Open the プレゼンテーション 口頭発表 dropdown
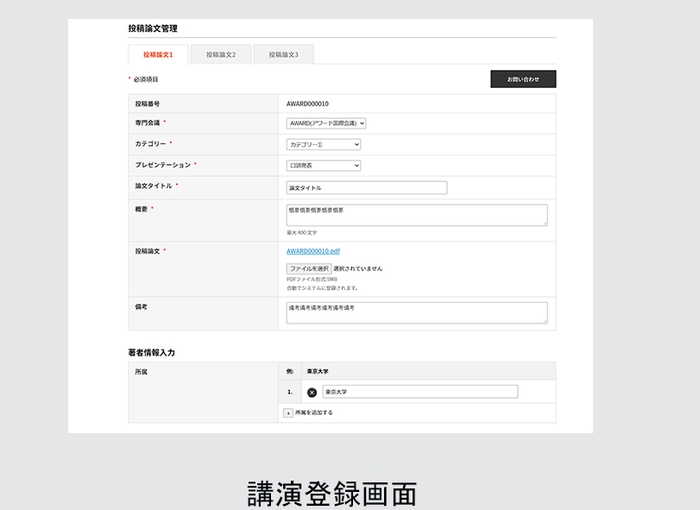 pyautogui.click(x=323, y=166)
